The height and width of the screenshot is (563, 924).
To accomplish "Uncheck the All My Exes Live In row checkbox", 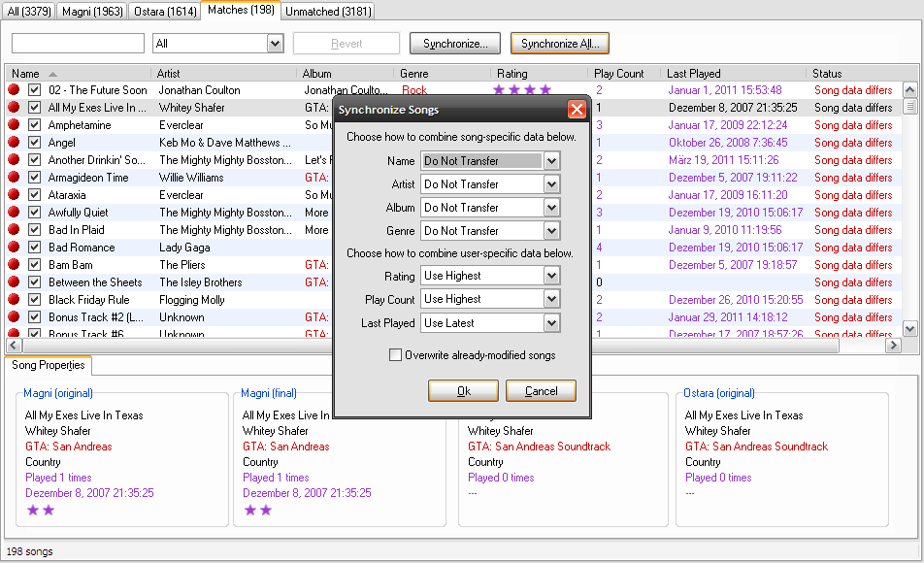I will [x=34, y=108].
